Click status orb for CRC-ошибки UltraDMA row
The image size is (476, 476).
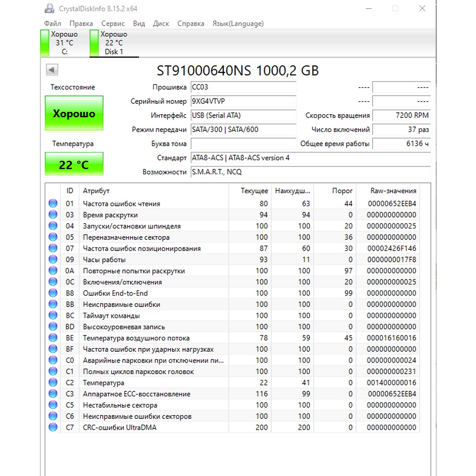tap(53, 427)
